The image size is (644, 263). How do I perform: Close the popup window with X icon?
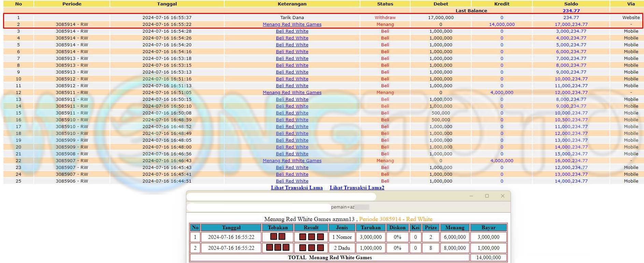(502, 196)
